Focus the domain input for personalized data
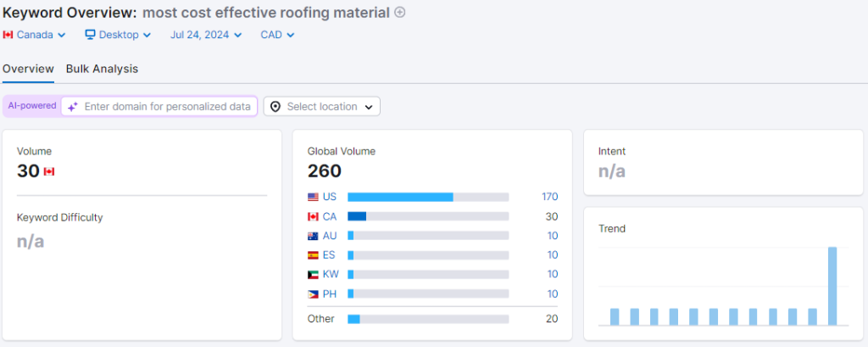868x347 pixels. [x=167, y=107]
